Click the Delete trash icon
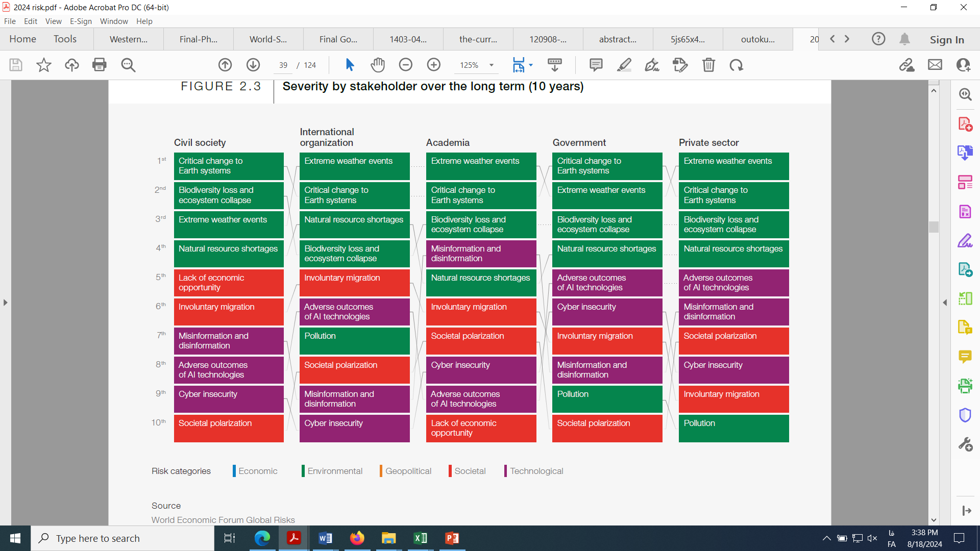The image size is (980, 551). 708,65
